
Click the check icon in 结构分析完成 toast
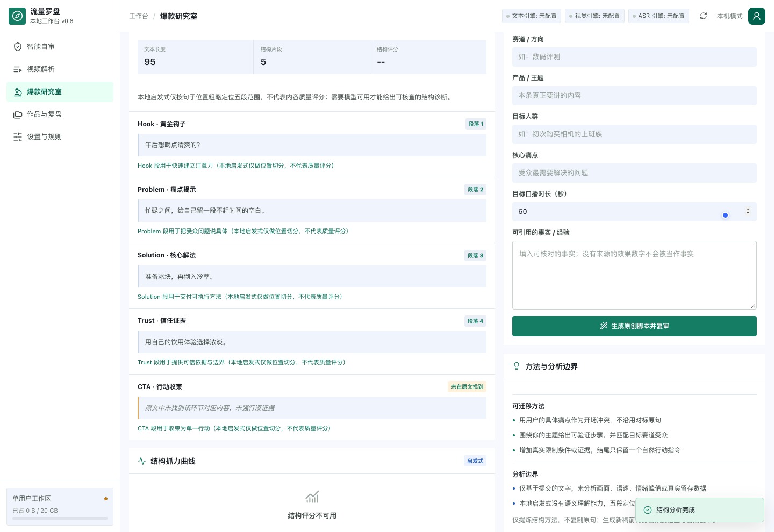pos(648,510)
